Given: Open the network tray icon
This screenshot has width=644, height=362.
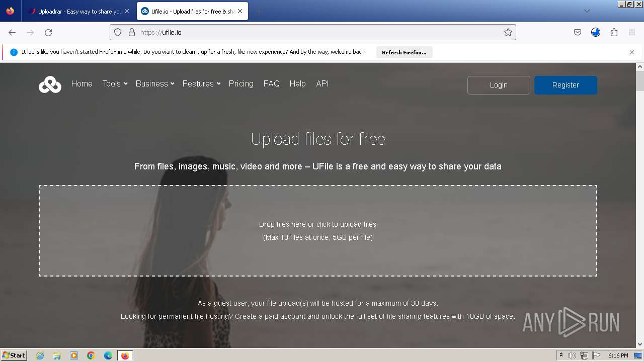Looking at the screenshot, I should [x=584, y=355].
